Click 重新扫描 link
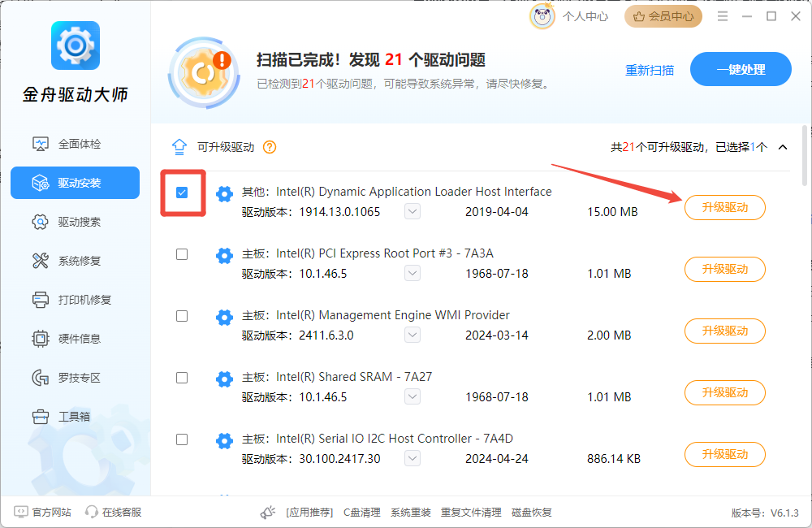Screen dimensions: 812x528 click(x=650, y=70)
